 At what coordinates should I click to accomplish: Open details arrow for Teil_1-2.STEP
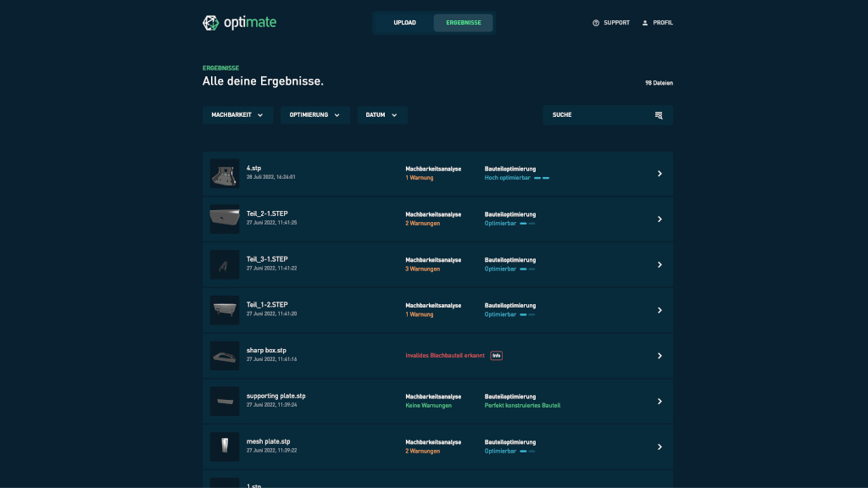[659, 310]
